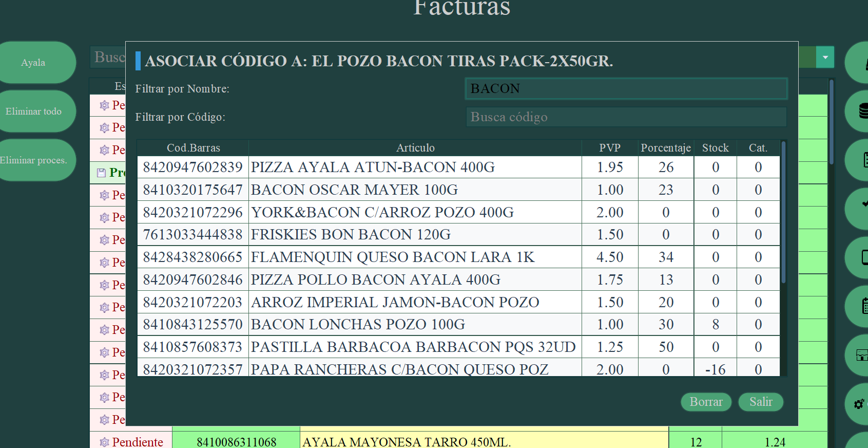The width and height of the screenshot is (868, 448).
Task: Click price 1.24 in the invoices list
Action: (775, 442)
